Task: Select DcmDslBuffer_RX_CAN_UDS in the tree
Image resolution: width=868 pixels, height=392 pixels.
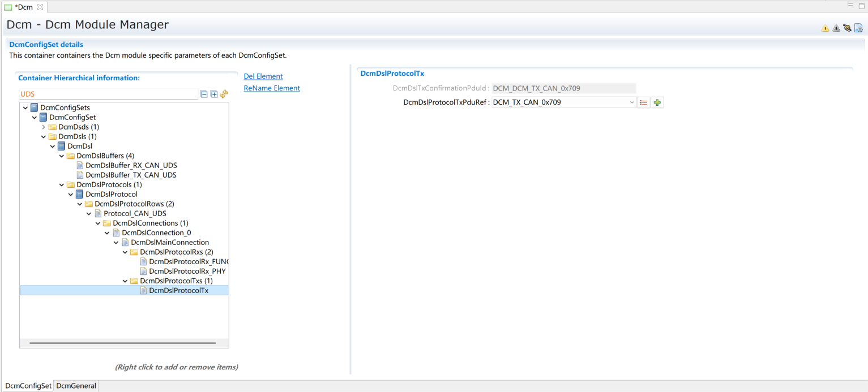Action: 131,165
